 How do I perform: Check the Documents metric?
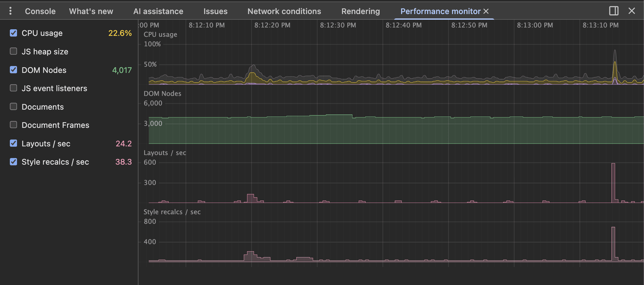13,106
